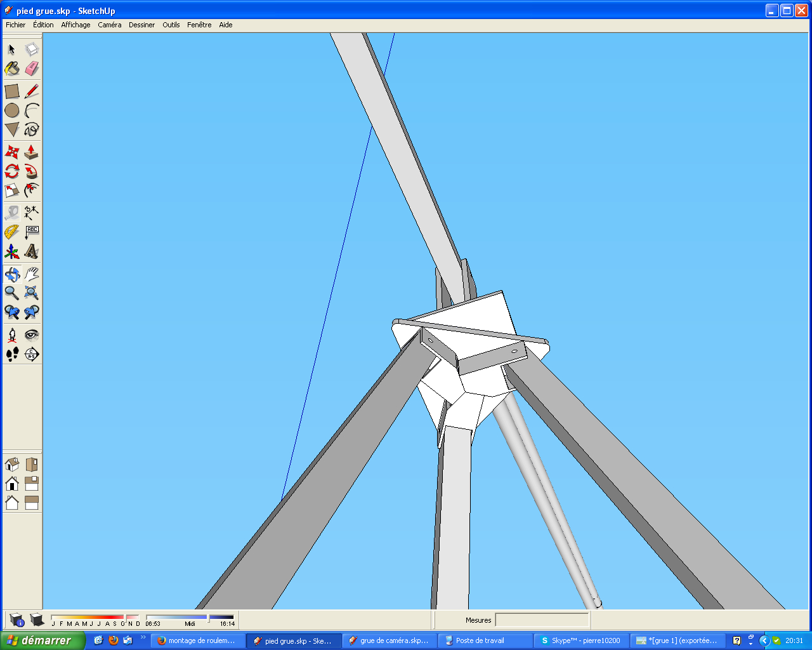Open the Affichage menu
The image size is (812, 650).
point(75,25)
